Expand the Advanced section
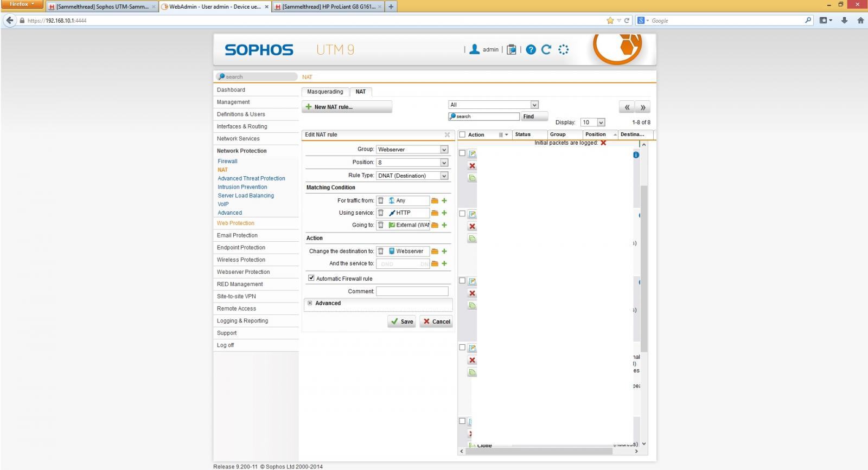The image size is (868, 470). click(x=310, y=303)
